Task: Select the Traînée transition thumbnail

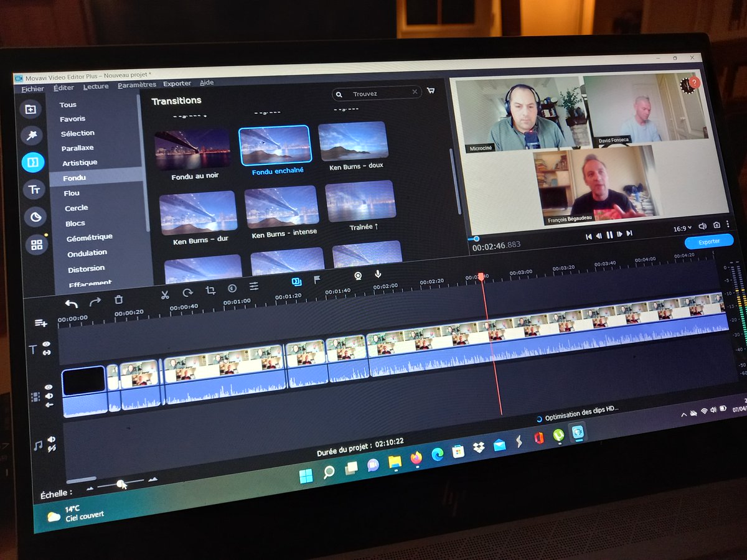Action: pyautogui.click(x=361, y=202)
